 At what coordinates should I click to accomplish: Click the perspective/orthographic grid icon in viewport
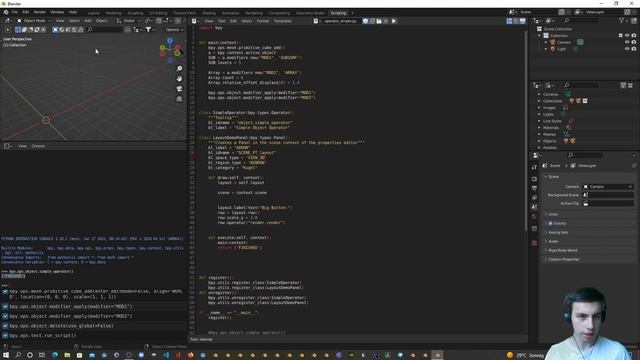tap(179, 99)
